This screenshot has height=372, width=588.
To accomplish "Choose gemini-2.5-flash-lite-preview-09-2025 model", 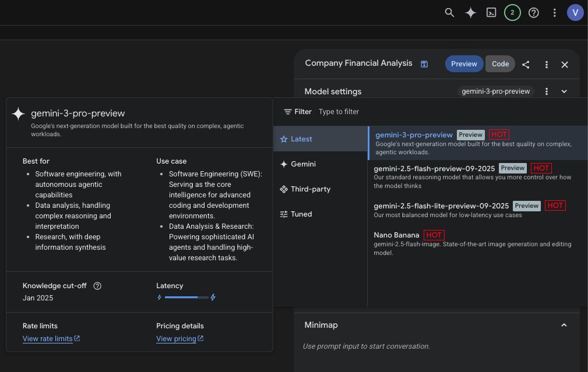I will [x=478, y=210].
